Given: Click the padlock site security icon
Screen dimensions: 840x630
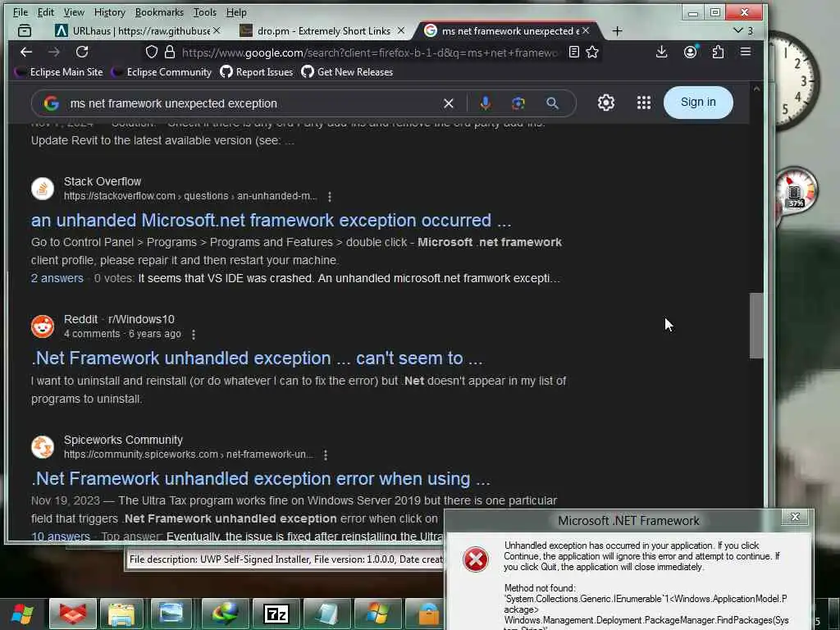Looking at the screenshot, I should 170,52.
